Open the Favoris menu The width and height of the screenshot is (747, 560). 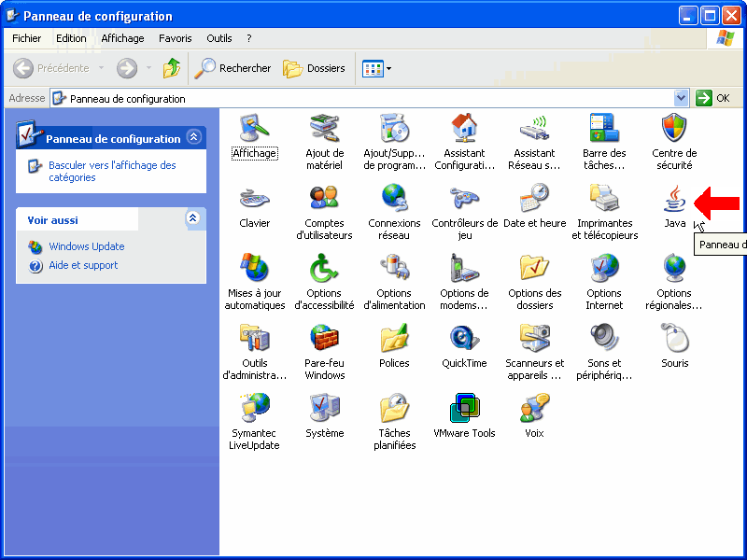(x=175, y=38)
